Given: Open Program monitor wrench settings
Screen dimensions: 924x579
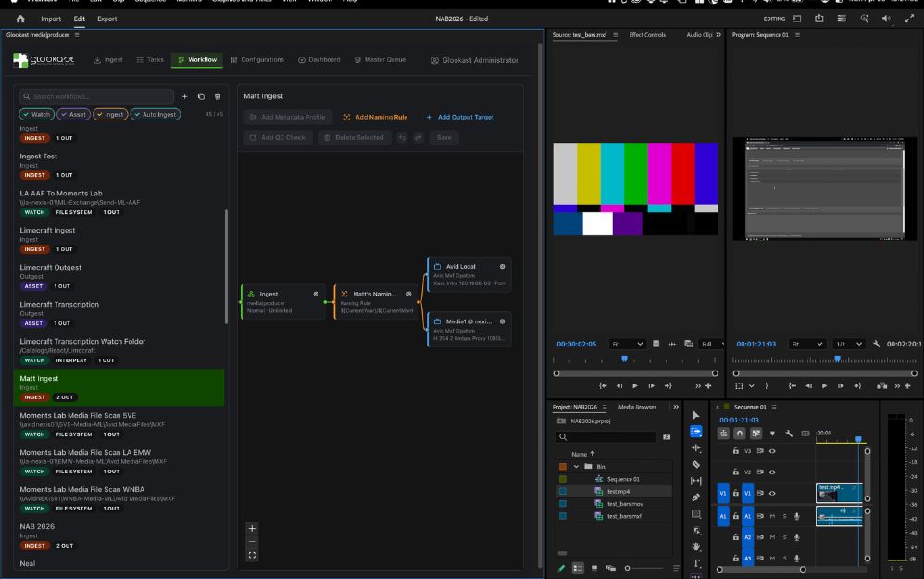Looking at the screenshot, I should point(876,344).
